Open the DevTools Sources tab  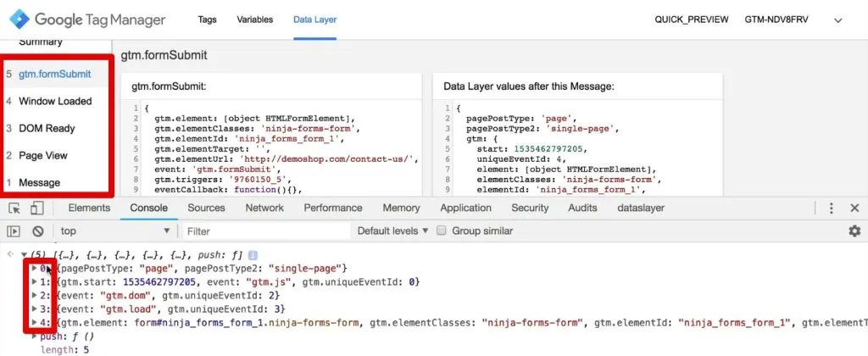pos(206,209)
